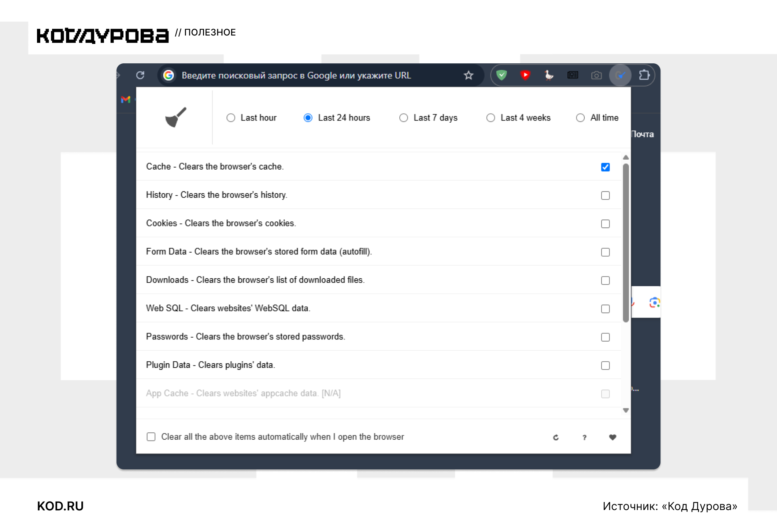Click 'Cookies - Clears the browser's cookies' text
Viewport: 777px width, 532px height.
(x=221, y=223)
